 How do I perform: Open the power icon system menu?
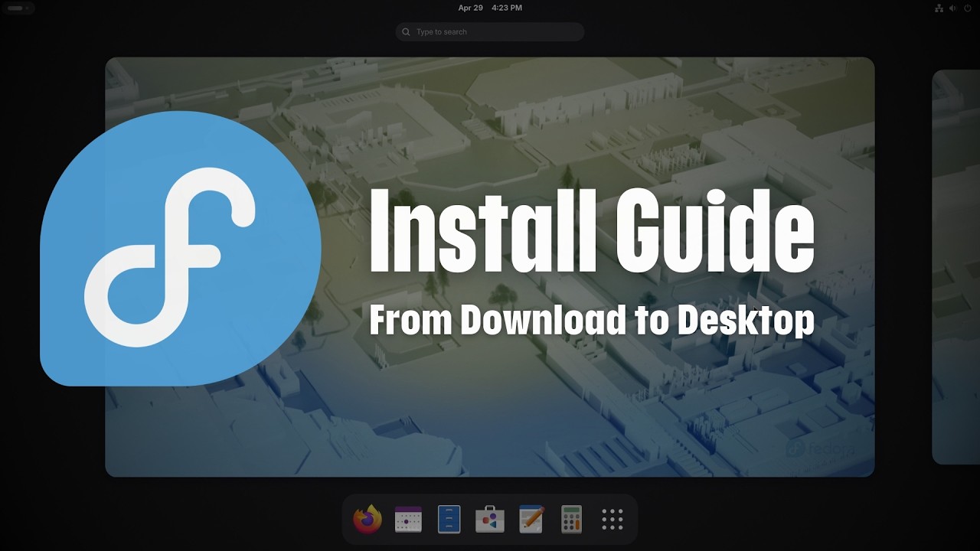[968, 8]
